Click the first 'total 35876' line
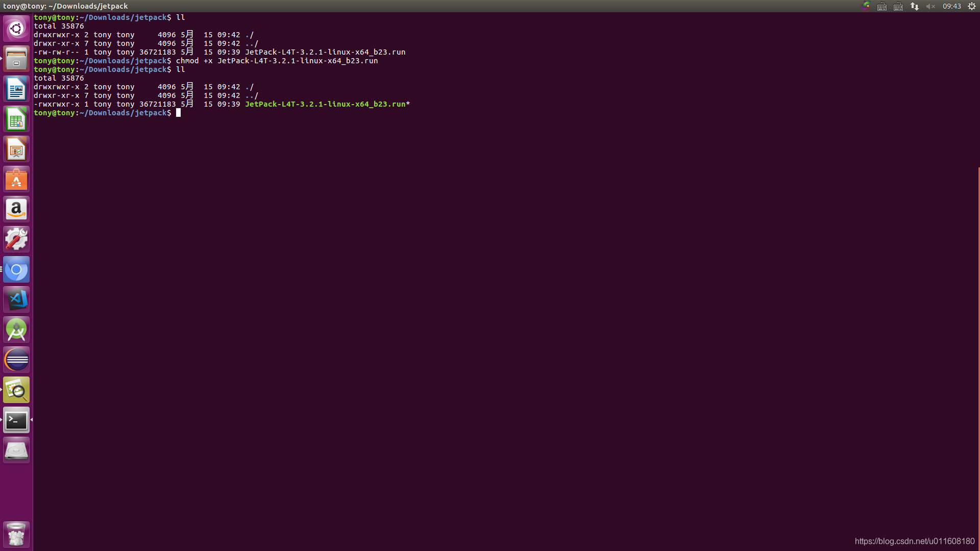980x551 pixels. [59, 26]
